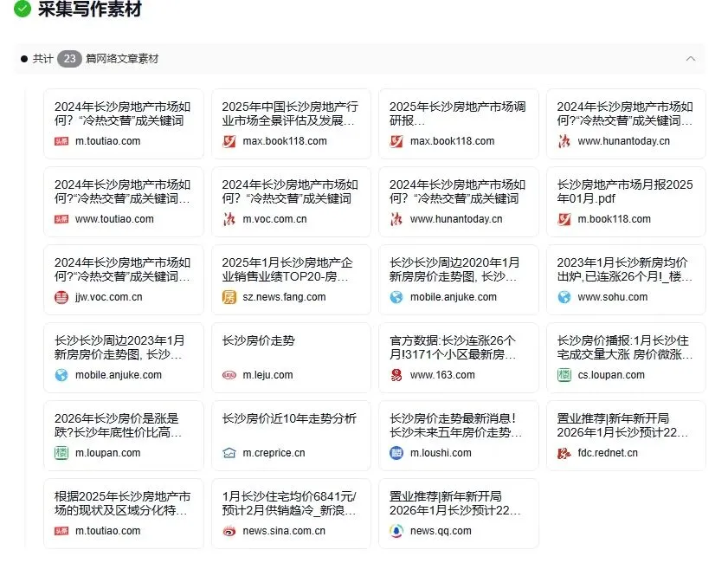Click the Toutiao favicon on the 根据2025年长沙房地产市场 card
The width and height of the screenshot is (728, 563).
click(61, 531)
